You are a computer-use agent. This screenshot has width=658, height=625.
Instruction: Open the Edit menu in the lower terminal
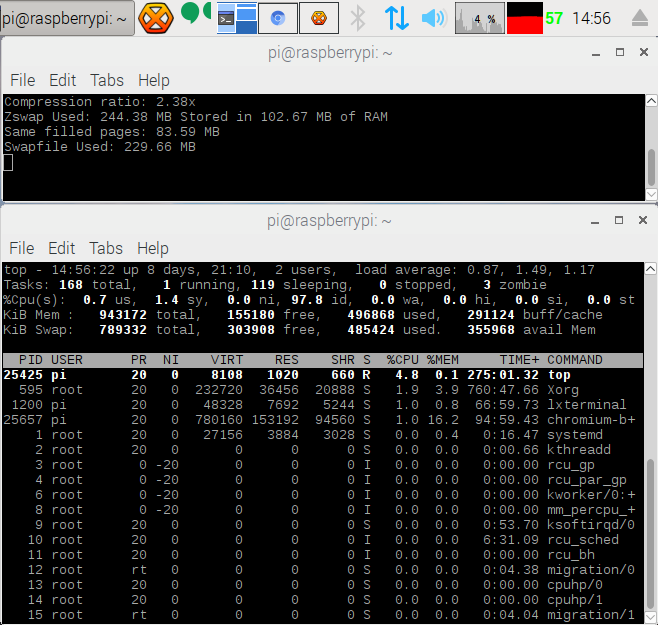pos(62,248)
